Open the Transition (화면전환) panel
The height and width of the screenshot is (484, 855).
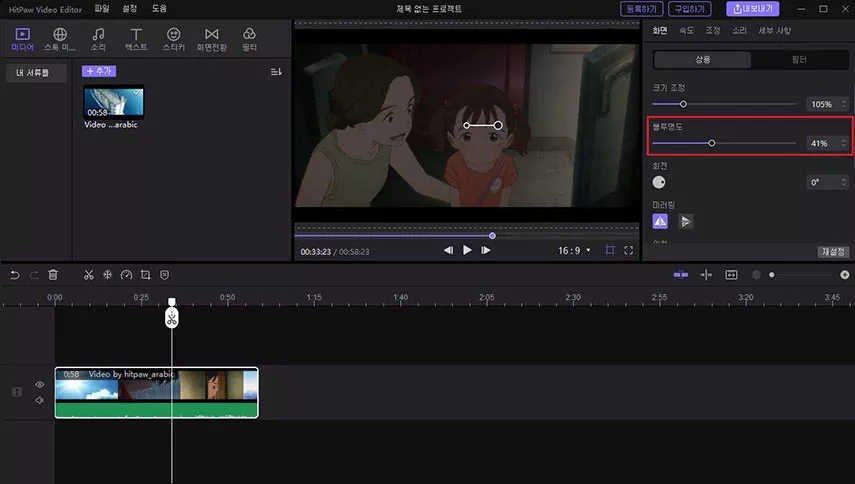212,40
